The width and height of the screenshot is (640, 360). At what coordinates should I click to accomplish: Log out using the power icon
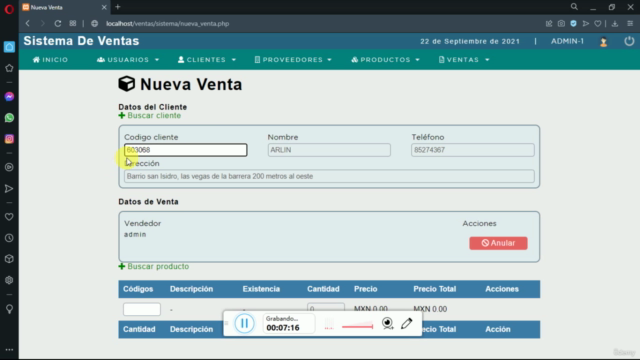[629, 41]
